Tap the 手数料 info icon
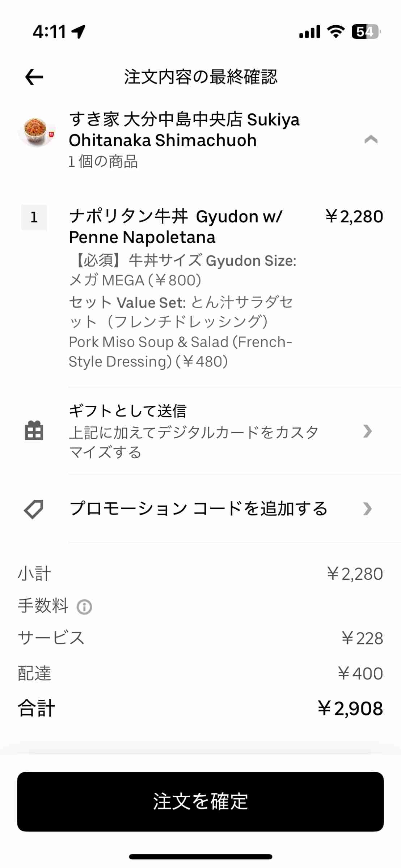This screenshot has height=868, width=401. pos(84,607)
